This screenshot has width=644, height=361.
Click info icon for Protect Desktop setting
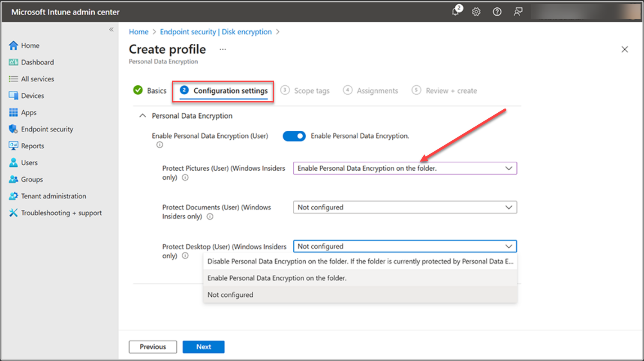(185, 256)
